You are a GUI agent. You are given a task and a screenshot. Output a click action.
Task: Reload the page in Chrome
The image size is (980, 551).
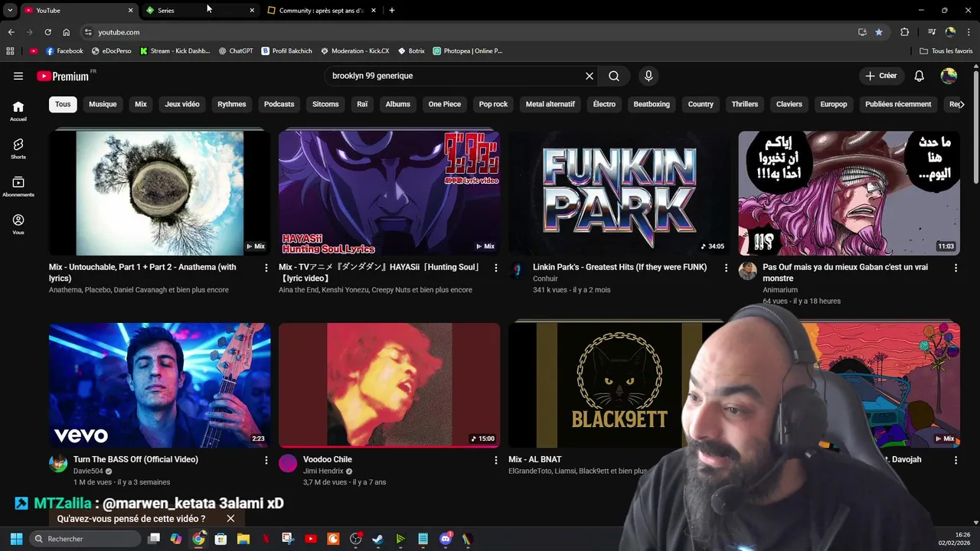point(47,32)
